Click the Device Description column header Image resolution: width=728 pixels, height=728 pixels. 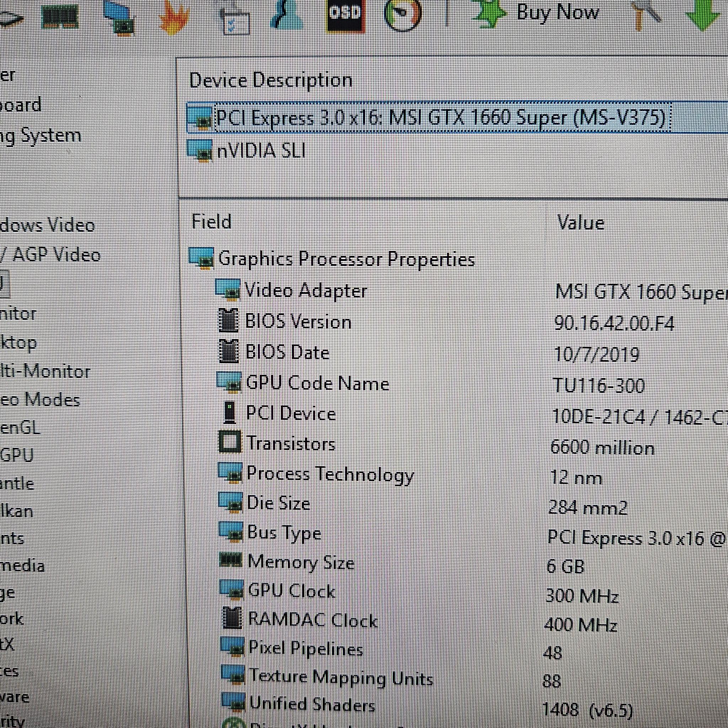(x=271, y=81)
